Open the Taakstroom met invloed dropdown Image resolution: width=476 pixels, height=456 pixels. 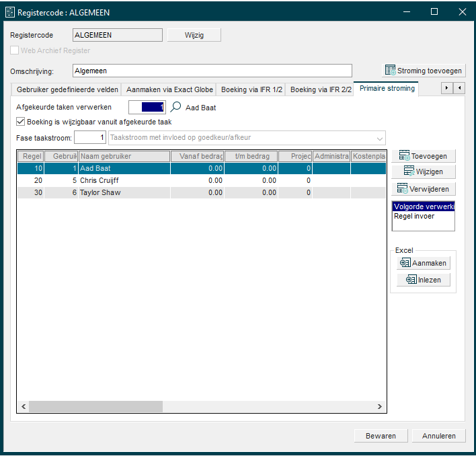[x=379, y=138]
